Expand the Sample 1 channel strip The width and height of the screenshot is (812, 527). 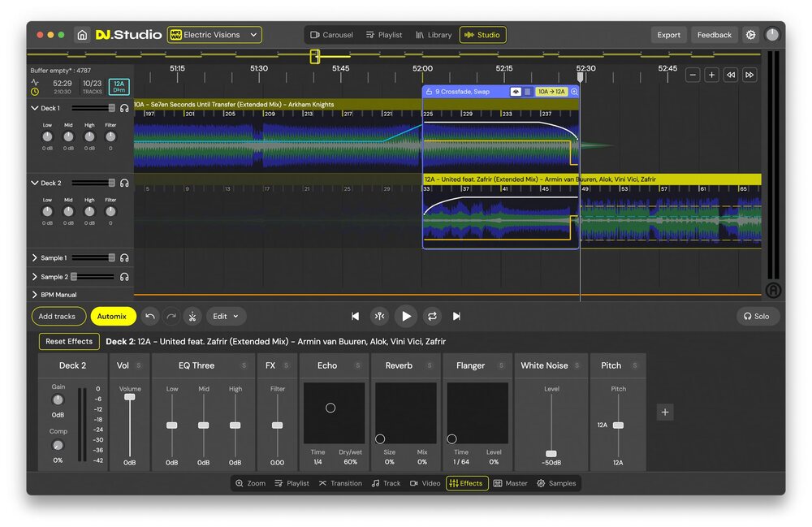point(34,257)
